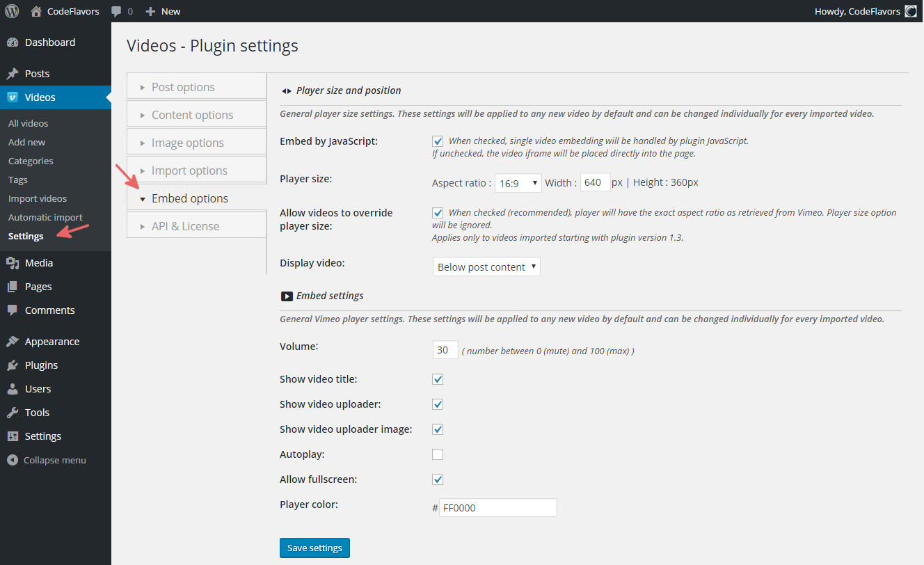Screen dimensions: 924x565
Task: Enable the Autoplay checkbox
Action: coord(438,454)
